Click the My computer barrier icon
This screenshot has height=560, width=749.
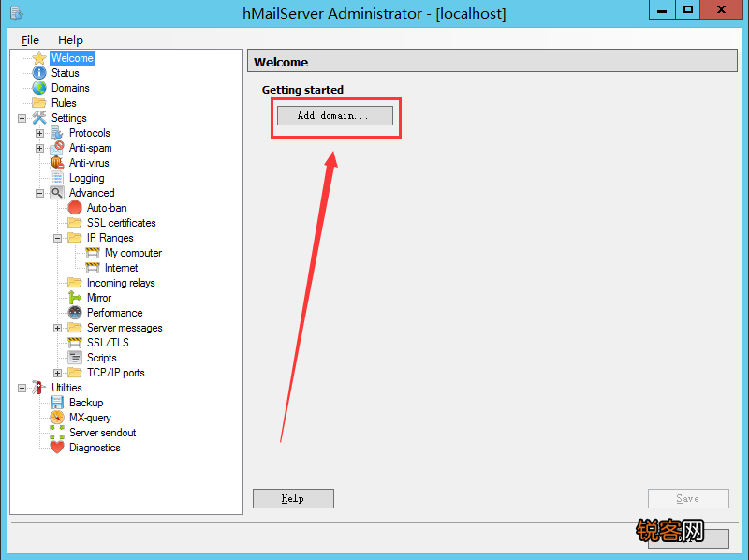[92, 253]
